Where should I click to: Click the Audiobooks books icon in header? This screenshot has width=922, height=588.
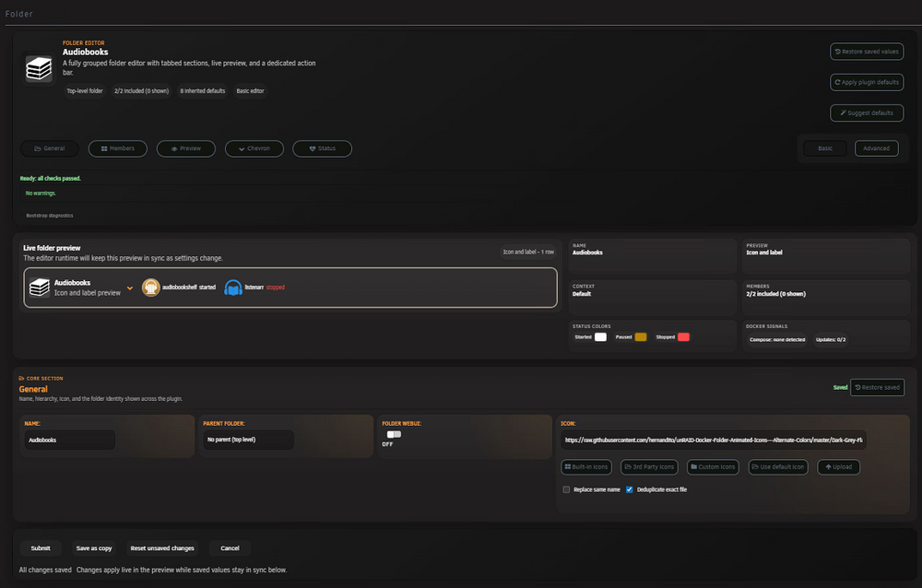pos(39,69)
